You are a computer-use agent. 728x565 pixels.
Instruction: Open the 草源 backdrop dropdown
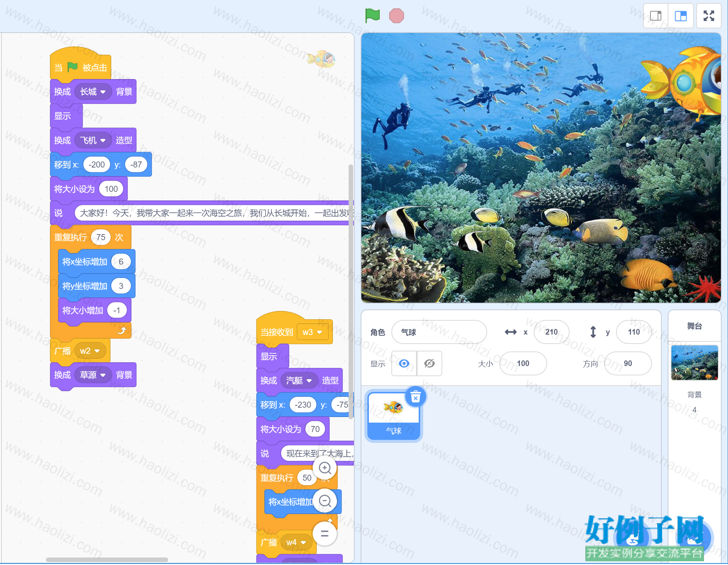point(93,375)
